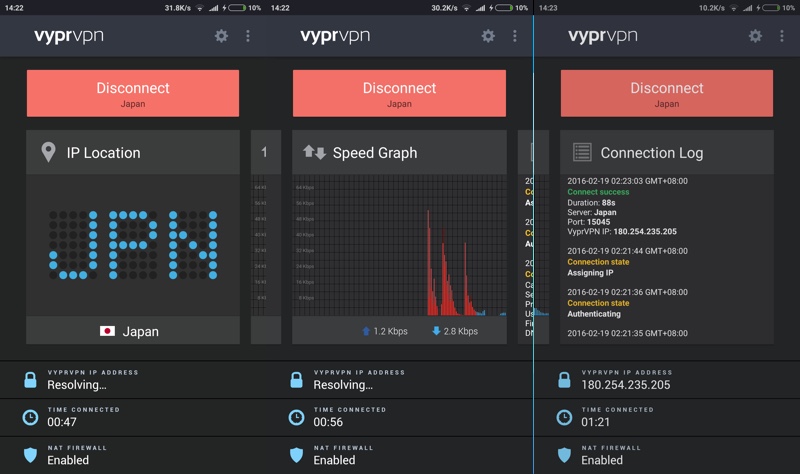The image size is (800, 474).
Task: Click the shield icon on Speed Graph screen
Action: 296,455
